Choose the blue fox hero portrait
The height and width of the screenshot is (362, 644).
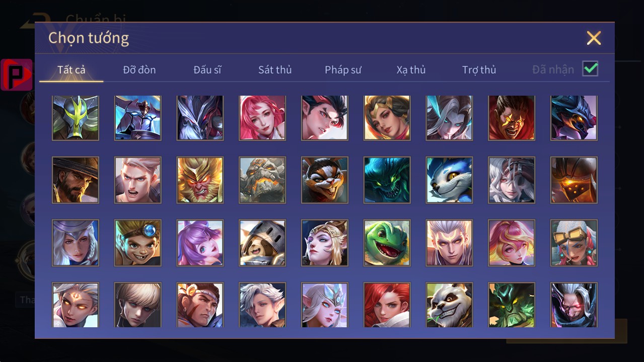pos(449,180)
